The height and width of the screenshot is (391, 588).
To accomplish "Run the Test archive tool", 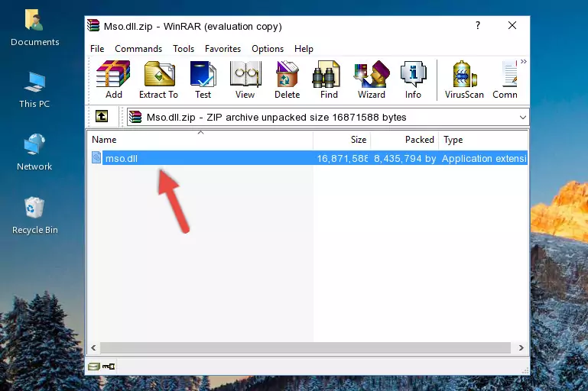I will (x=203, y=79).
